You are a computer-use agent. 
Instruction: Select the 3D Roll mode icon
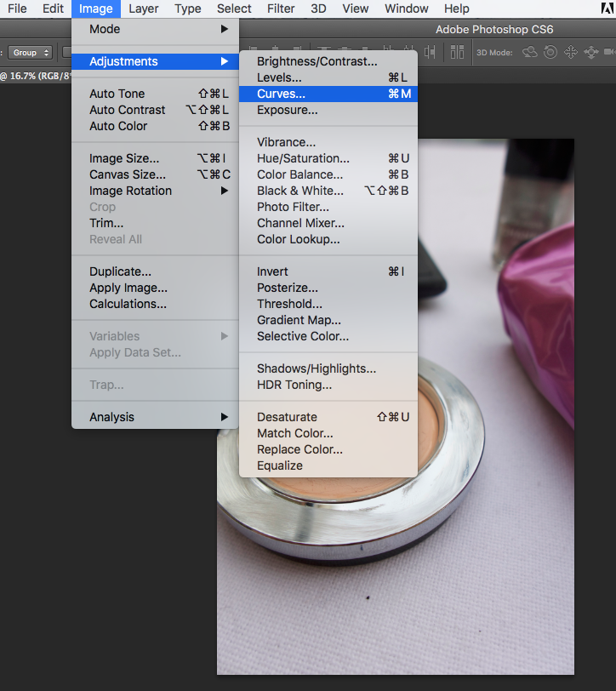[x=550, y=53]
